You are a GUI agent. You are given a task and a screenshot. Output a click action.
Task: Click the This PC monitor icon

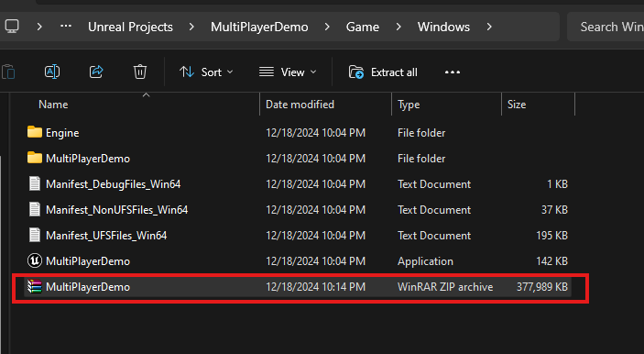(12, 27)
